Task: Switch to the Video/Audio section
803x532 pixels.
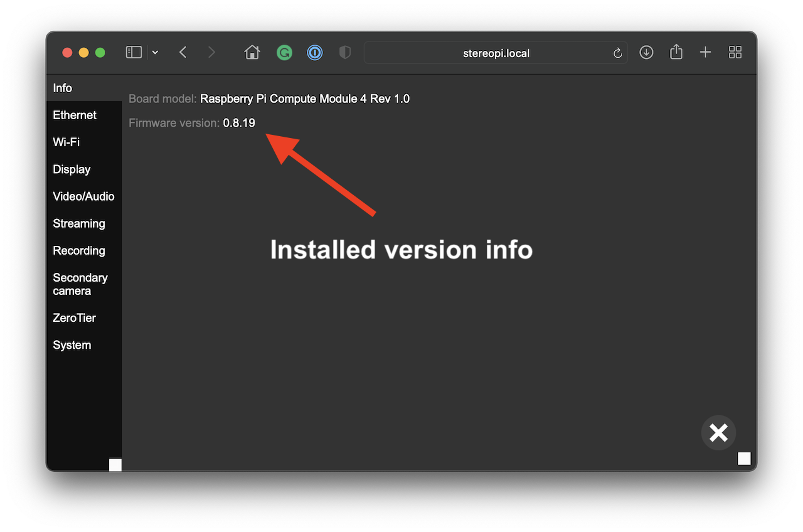Action: (x=83, y=196)
